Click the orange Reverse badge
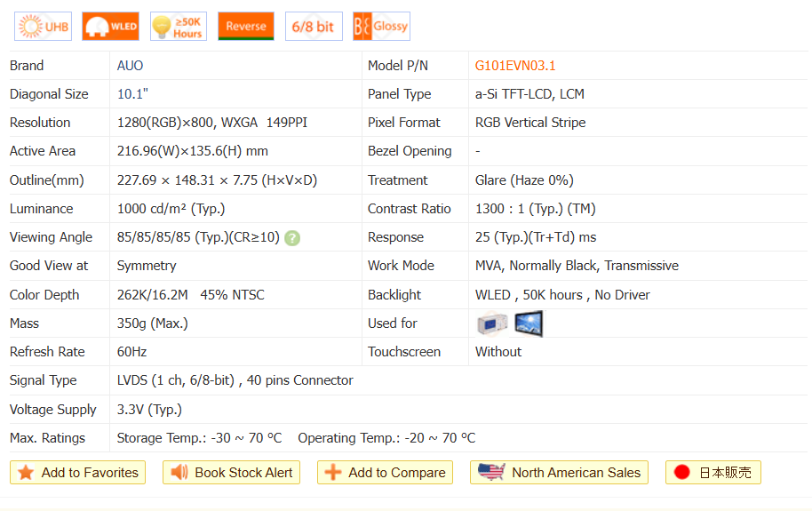Viewport: 812px width, 511px height. tap(246, 27)
